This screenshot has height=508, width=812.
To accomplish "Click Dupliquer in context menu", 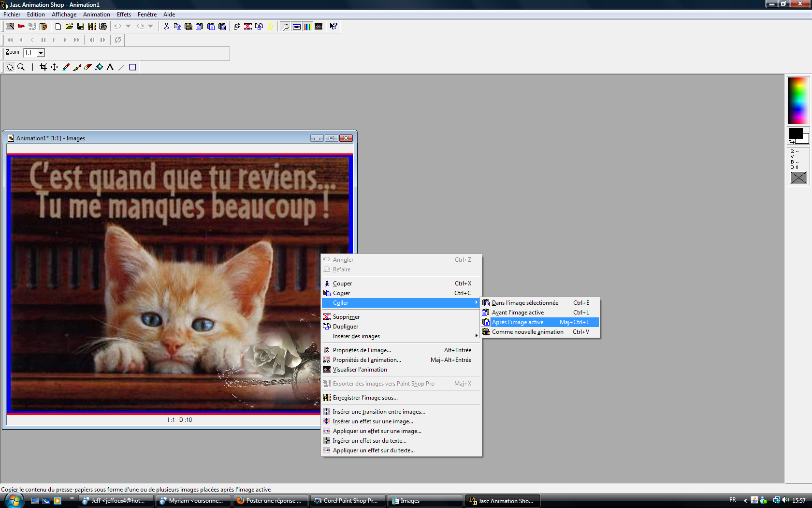I will pyautogui.click(x=401, y=327).
